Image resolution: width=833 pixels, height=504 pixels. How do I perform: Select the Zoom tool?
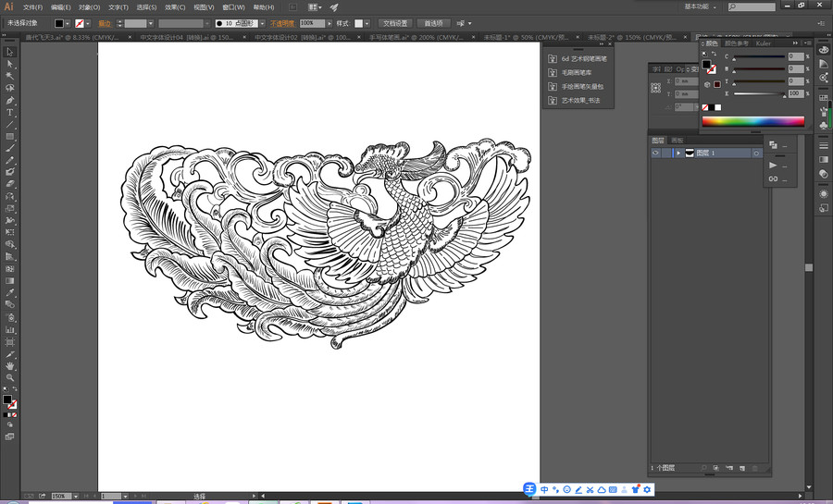tap(9, 377)
